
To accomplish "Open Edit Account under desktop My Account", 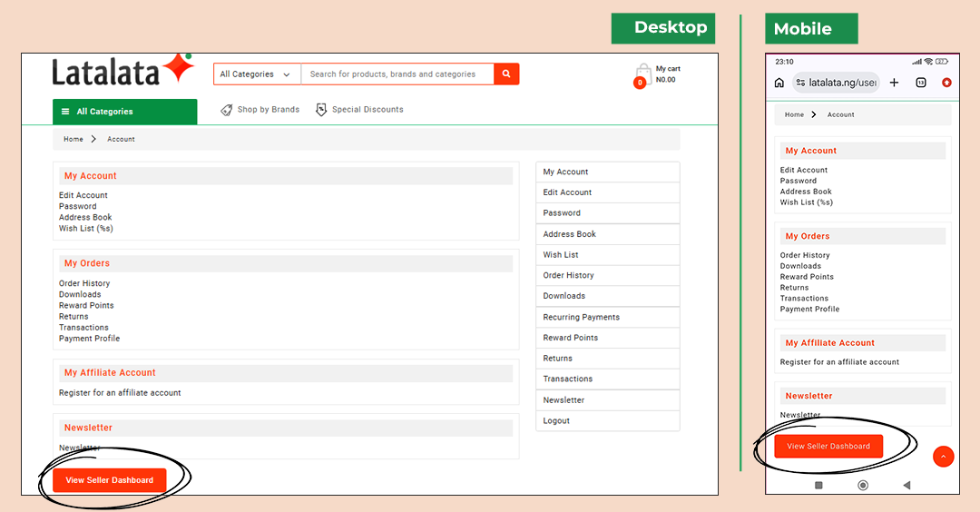I will 83,195.
